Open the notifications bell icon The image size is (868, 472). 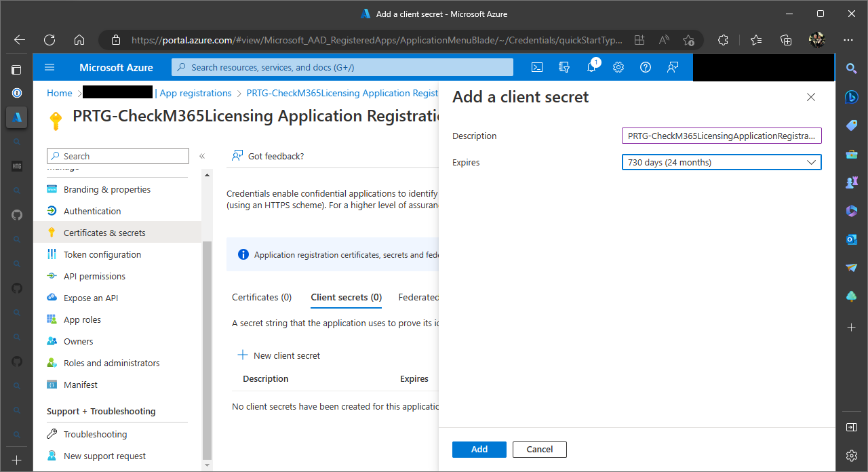tap(591, 67)
